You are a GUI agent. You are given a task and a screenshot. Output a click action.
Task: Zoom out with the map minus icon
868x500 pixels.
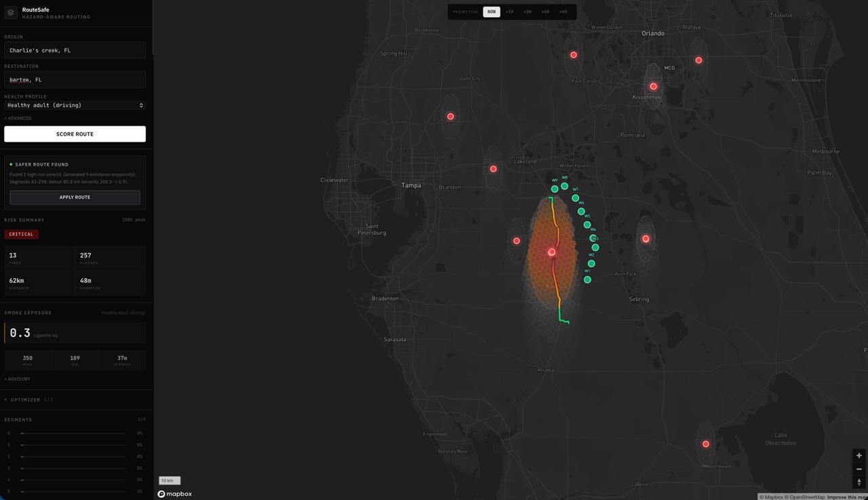859,469
